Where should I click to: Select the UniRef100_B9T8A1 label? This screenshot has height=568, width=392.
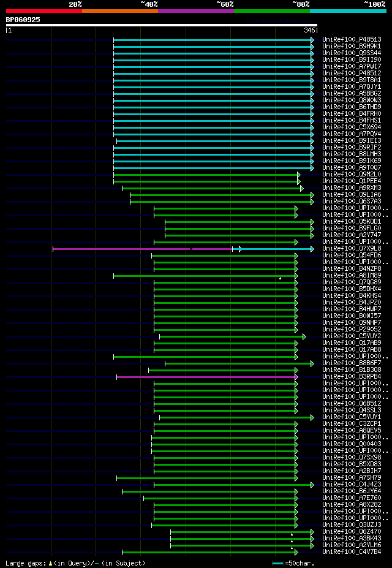[352, 80]
